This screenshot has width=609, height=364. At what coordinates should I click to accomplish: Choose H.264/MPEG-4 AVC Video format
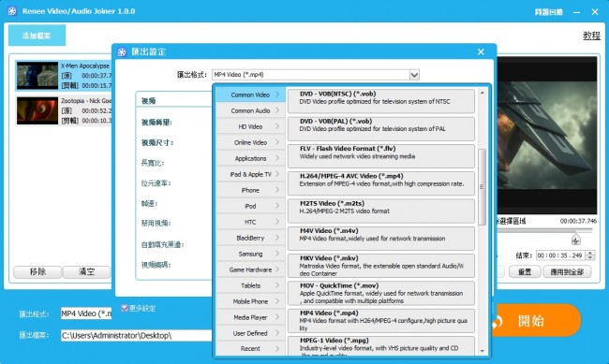[x=381, y=183]
